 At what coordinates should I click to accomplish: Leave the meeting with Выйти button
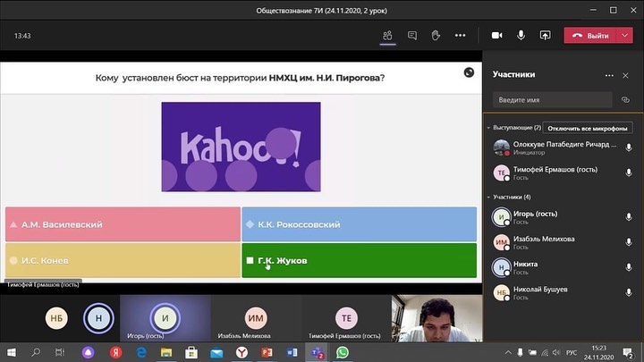point(590,36)
